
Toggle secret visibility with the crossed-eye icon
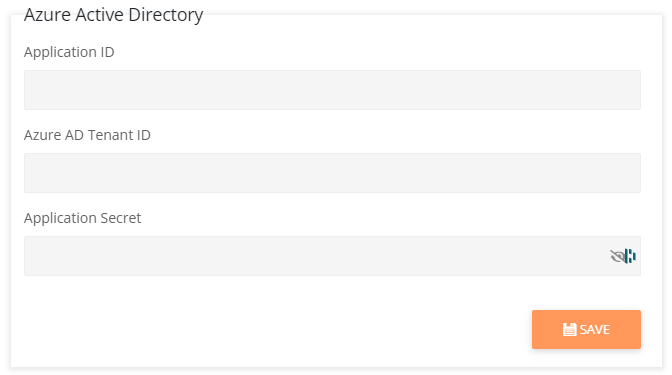coord(617,256)
